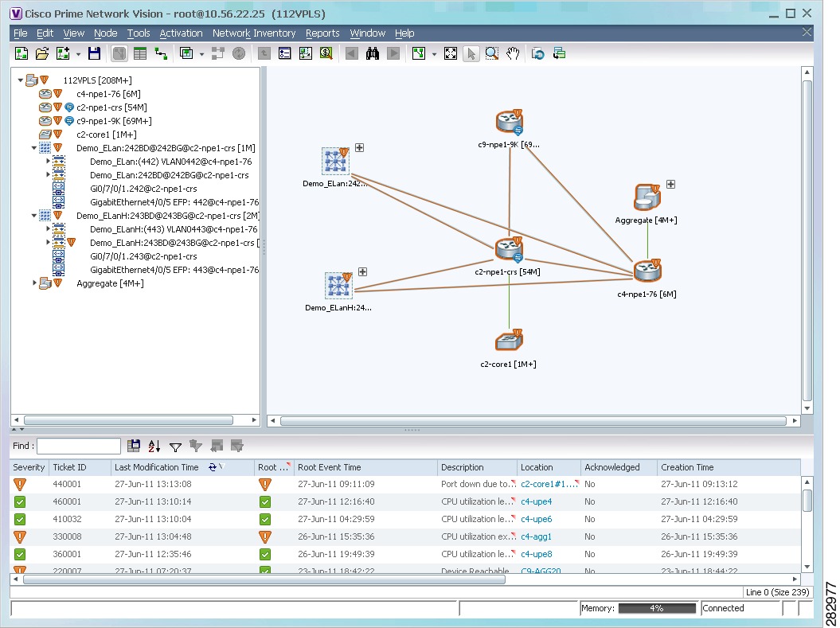Click the Filter funnel icon

(175, 446)
